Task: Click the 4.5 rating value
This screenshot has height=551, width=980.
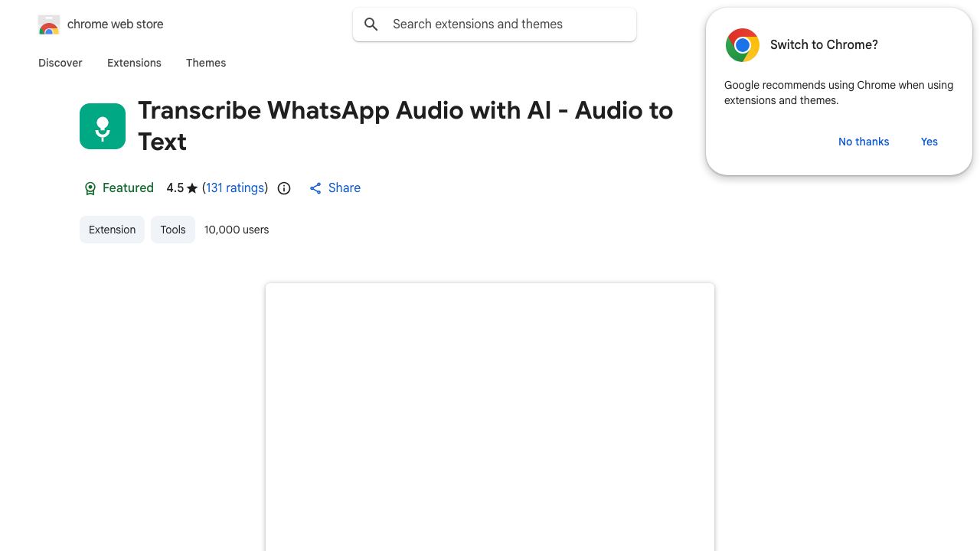Action: click(x=175, y=188)
